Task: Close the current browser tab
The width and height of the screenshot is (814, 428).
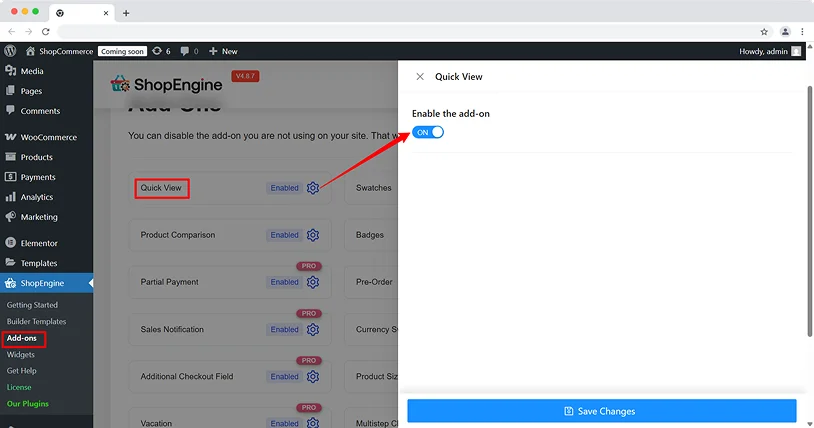Action: click(106, 13)
